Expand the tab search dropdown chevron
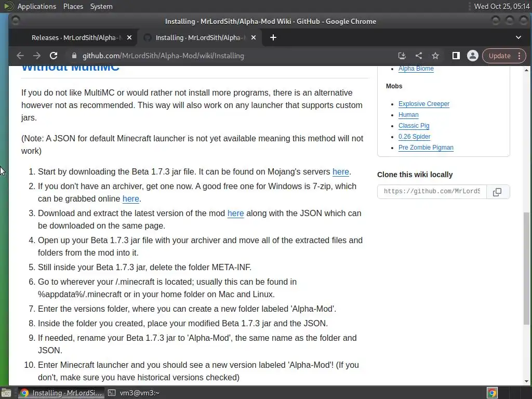 [x=518, y=37]
